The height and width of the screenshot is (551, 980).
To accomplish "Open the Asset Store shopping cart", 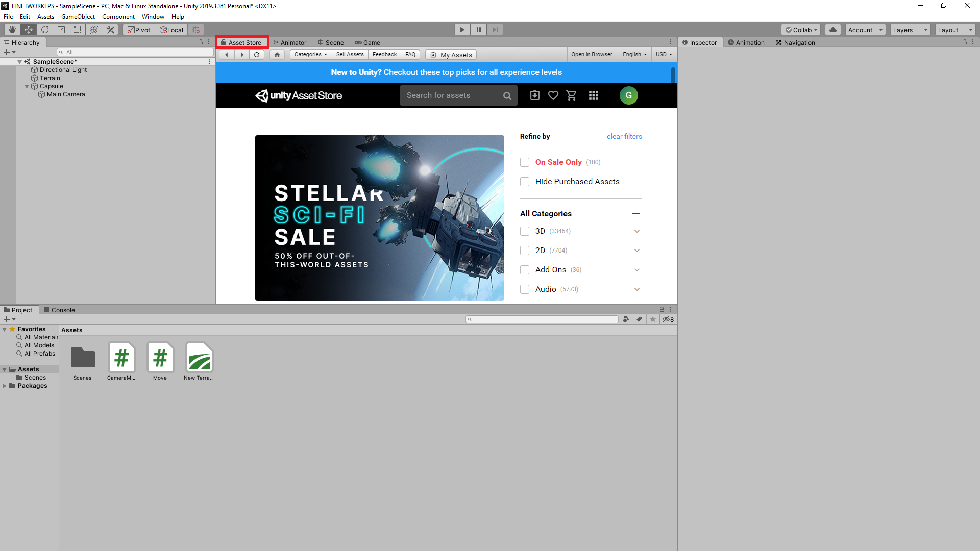I will [x=571, y=95].
